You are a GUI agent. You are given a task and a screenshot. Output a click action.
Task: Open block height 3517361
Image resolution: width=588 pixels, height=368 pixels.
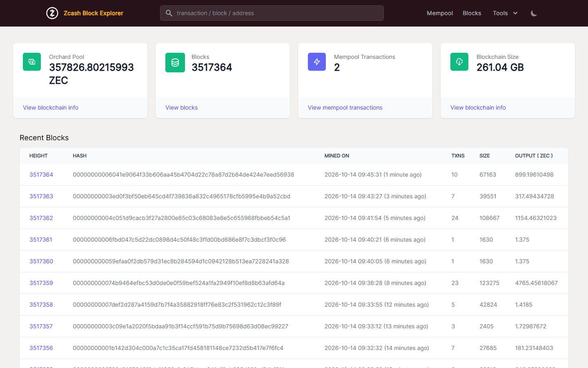[x=41, y=240]
